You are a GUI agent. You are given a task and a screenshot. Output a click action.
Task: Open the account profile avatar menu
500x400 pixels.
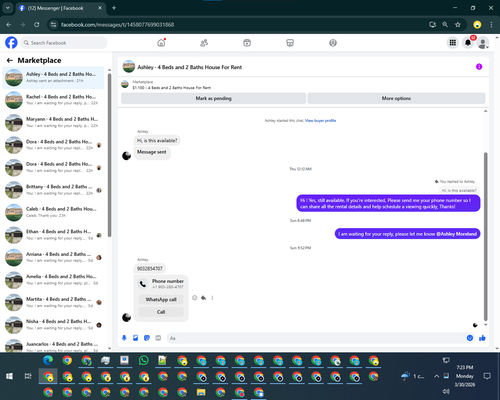pos(483,43)
